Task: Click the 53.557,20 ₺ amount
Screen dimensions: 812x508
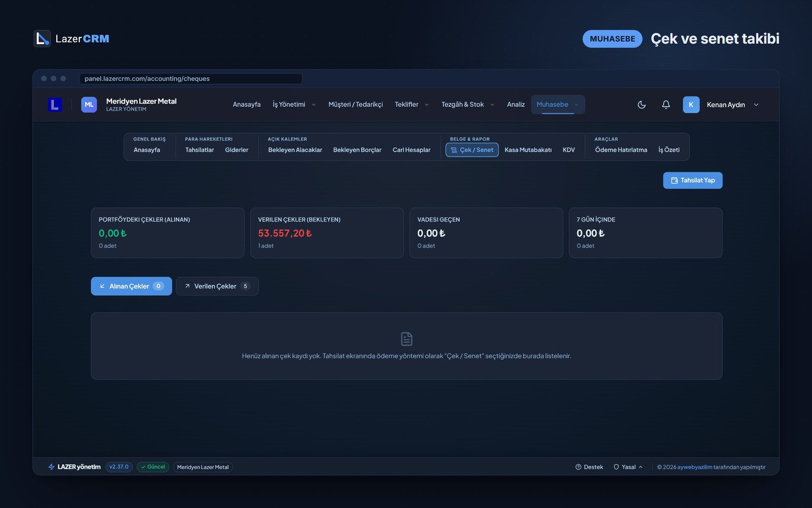Action: pyautogui.click(x=285, y=233)
